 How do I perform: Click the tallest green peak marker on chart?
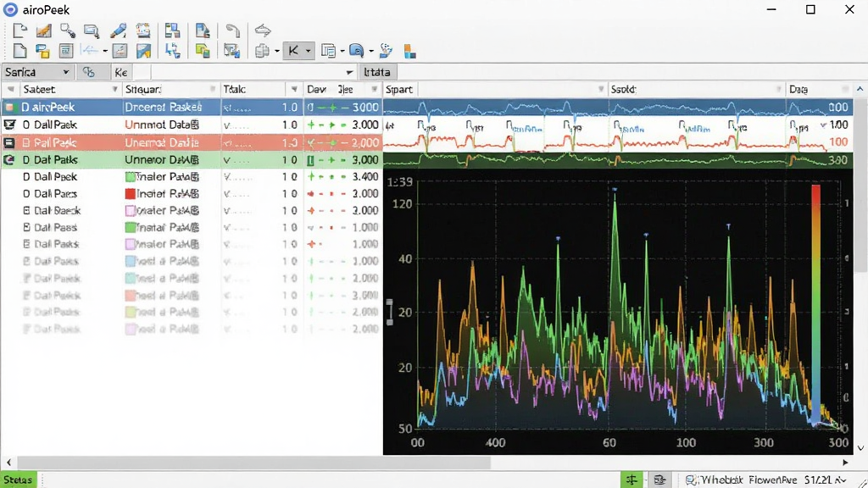click(615, 190)
